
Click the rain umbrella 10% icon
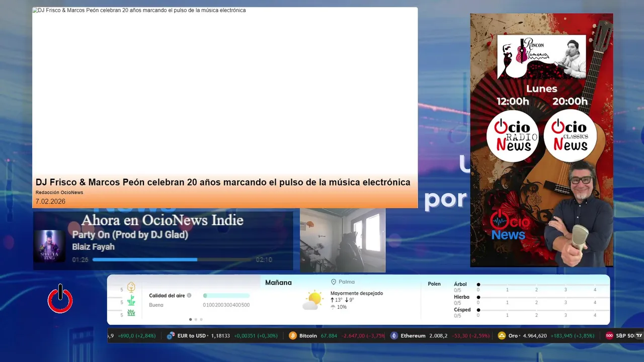point(333,307)
